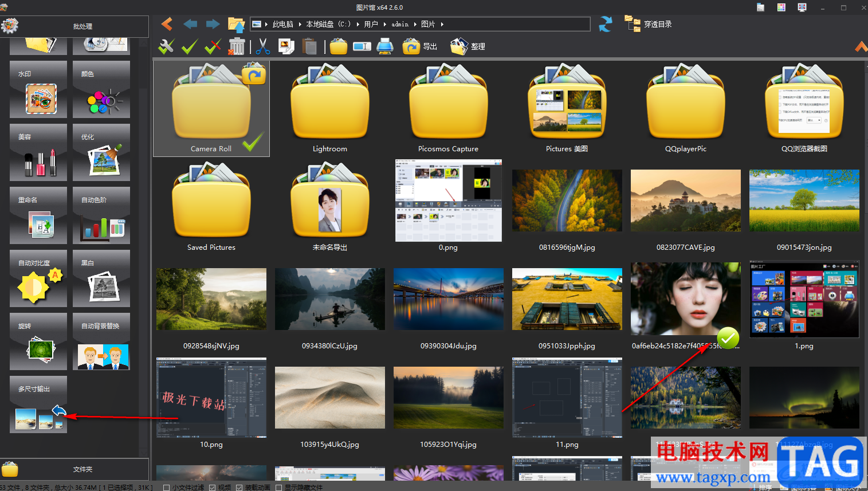Copy using the copy image icon
This screenshot has height=491, width=868.
pyautogui.click(x=286, y=46)
